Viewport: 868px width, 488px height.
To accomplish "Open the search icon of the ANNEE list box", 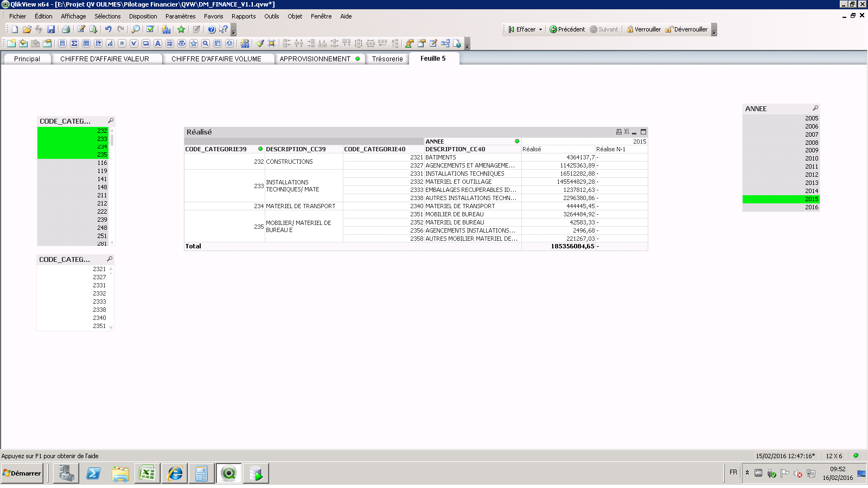I will coord(815,108).
